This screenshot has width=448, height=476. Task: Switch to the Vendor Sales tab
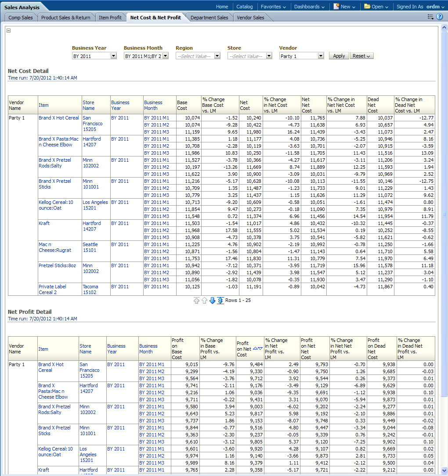pos(250,18)
